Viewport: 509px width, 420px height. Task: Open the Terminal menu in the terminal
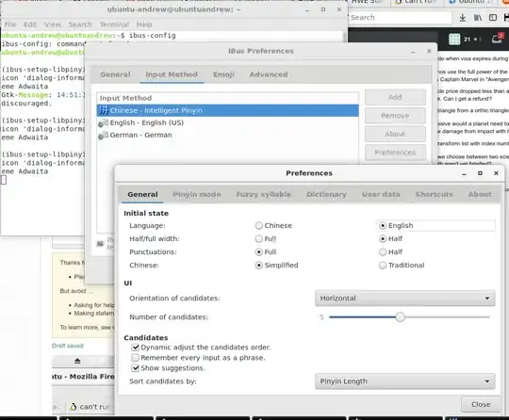(x=114, y=24)
